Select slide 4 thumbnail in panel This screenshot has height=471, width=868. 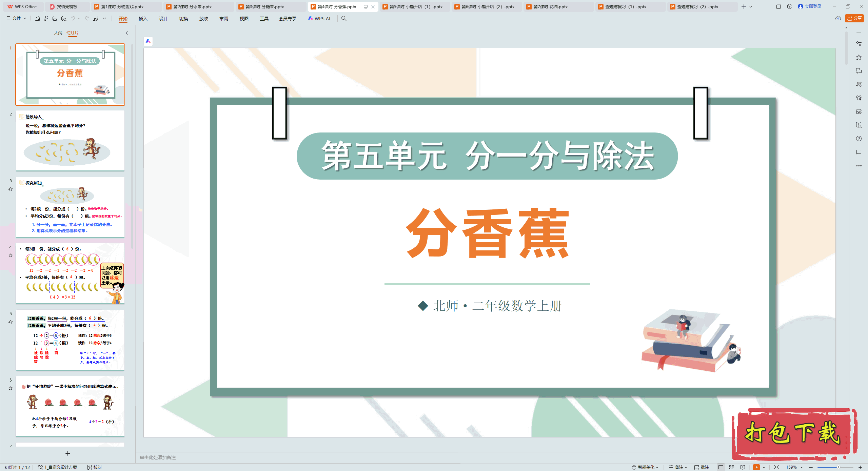(x=70, y=273)
